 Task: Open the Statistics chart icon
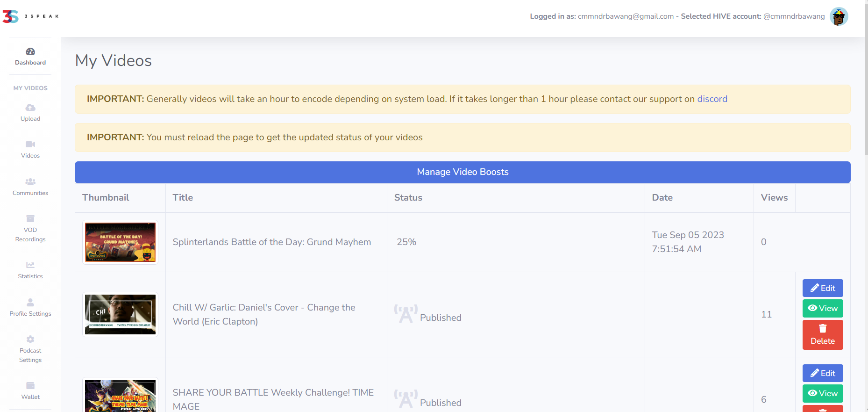(30, 265)
